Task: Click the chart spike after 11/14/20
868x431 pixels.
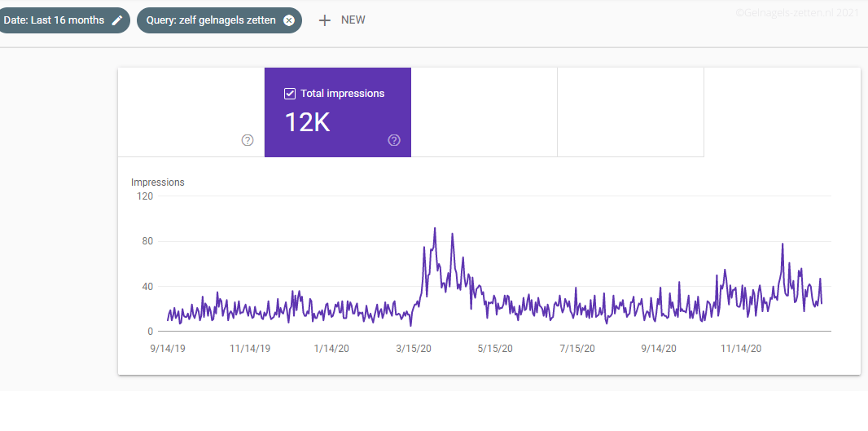Action: click(x=783, y=244)
